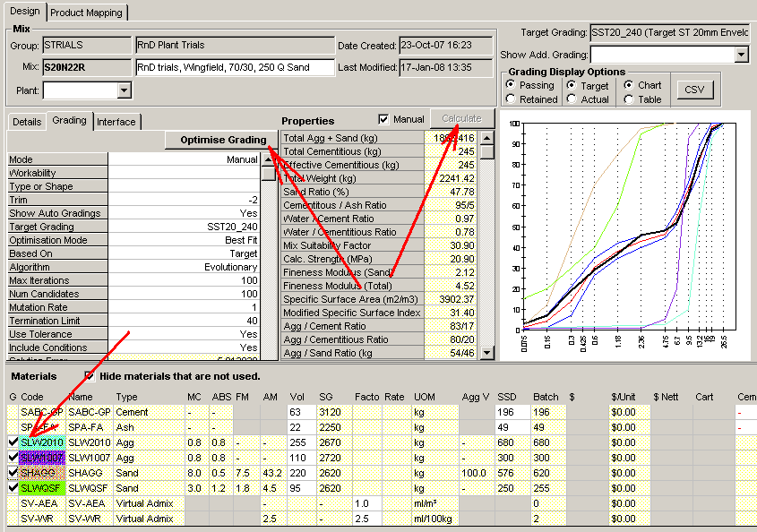The width and height of the screenshot is (757, 532).
Task: Click the Properties list scroll-up arrow
Action: 486,138
